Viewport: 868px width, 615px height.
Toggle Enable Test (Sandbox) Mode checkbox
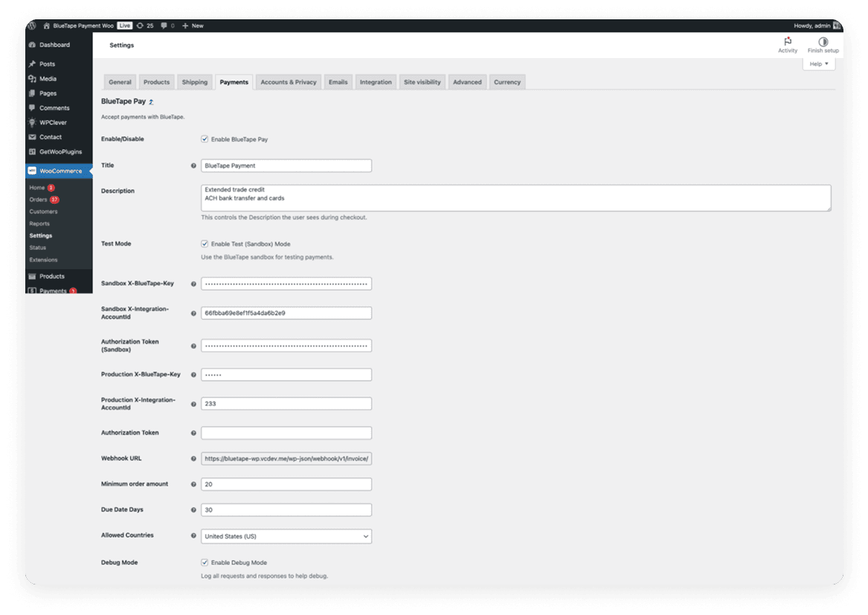(x=205, y=244)
